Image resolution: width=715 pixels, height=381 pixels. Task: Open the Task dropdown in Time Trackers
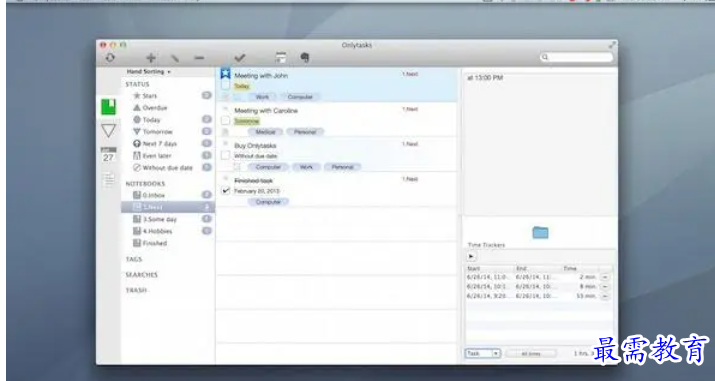click(x=483, y=353)
